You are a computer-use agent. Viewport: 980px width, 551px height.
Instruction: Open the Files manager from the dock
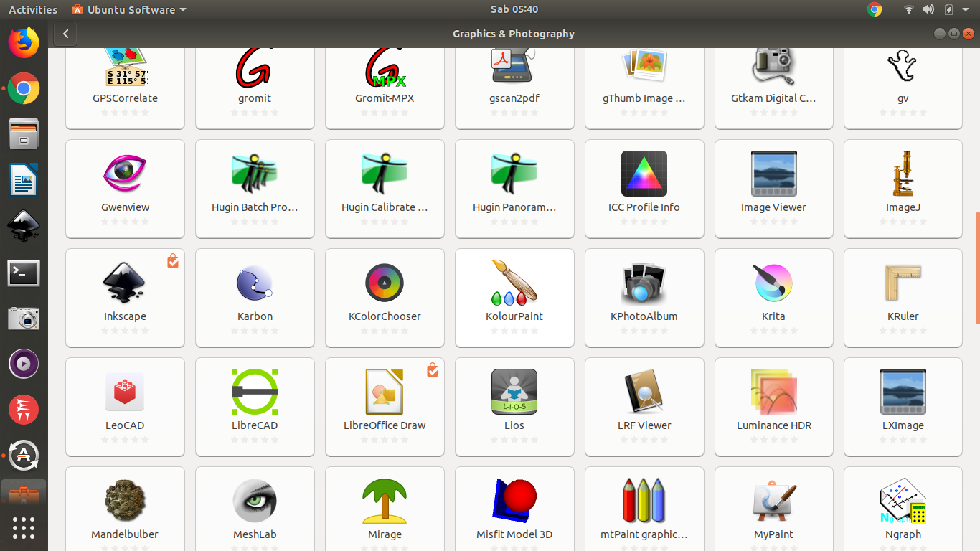tap(24, 134)
